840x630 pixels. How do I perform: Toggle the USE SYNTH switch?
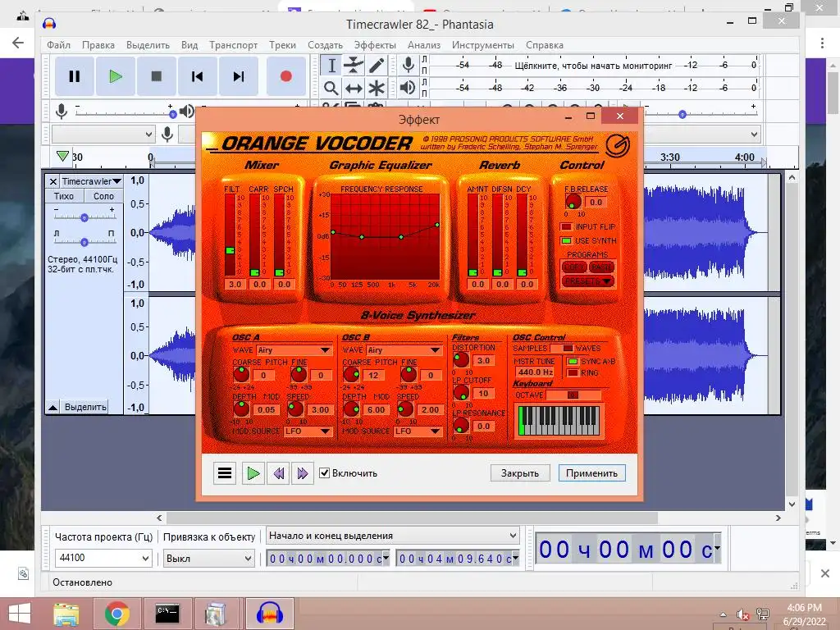click(566, 241)
